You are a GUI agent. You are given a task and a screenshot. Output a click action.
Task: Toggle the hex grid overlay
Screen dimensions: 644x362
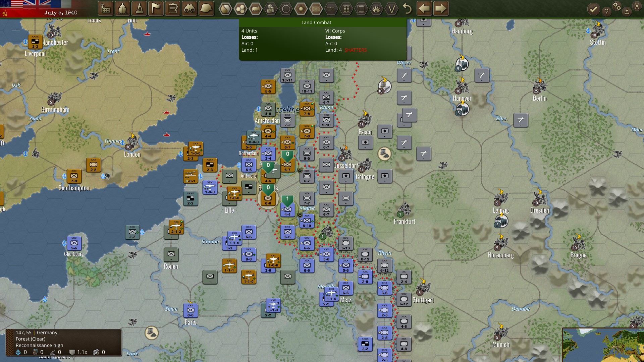pyautogui.click(x=240, y=9)
